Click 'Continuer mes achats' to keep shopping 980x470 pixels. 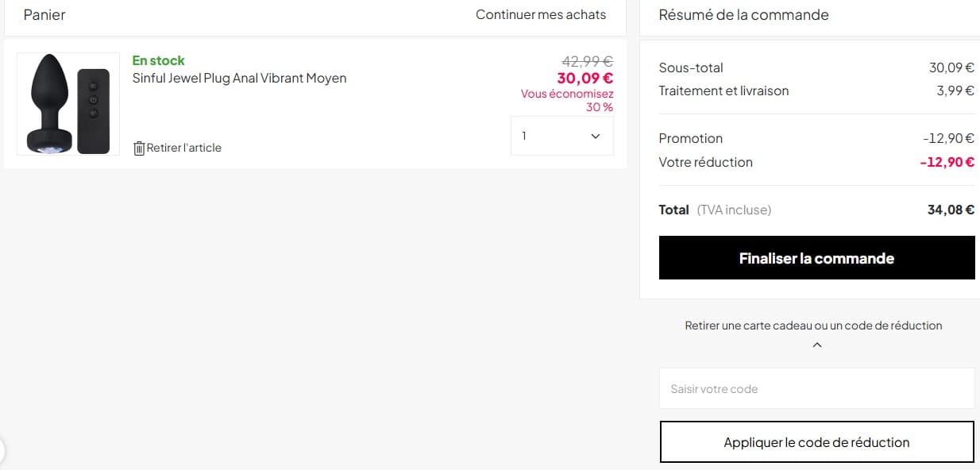click(x=541, y=14)
